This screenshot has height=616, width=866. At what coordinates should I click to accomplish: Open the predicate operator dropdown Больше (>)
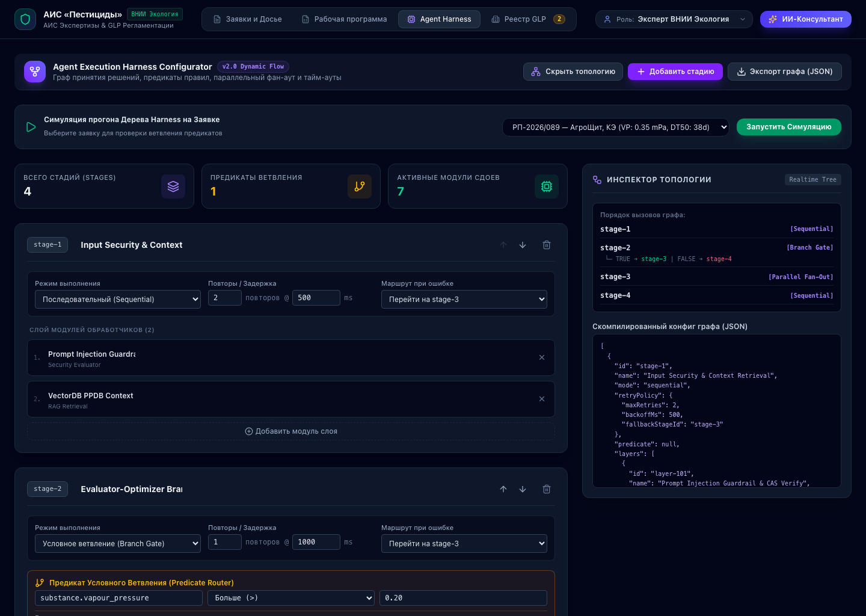tap(291, 598)
